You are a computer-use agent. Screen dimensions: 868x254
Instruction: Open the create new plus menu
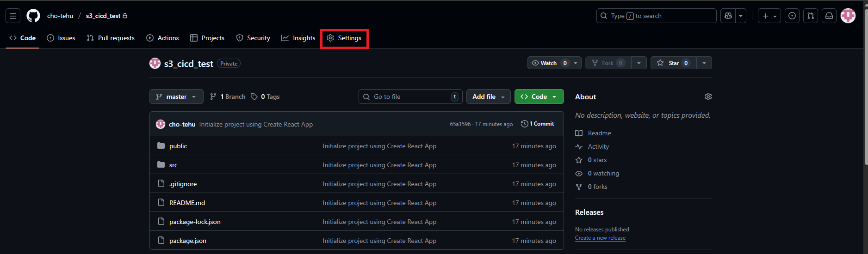[x=769, y=16]
